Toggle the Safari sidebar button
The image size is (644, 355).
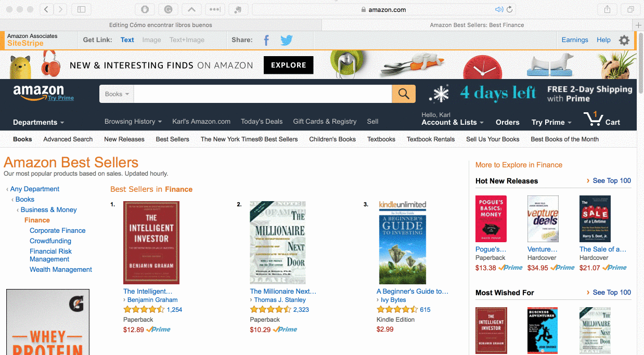click(81, 9)
